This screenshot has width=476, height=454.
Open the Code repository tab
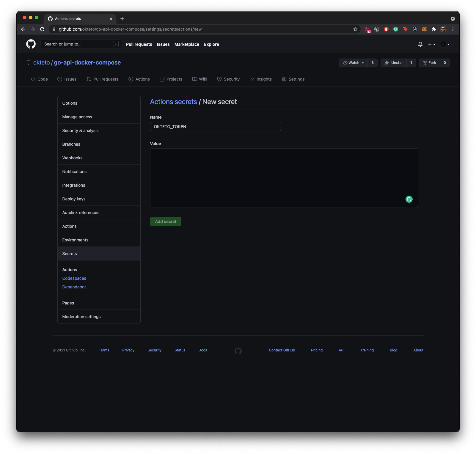coord(39,79)
